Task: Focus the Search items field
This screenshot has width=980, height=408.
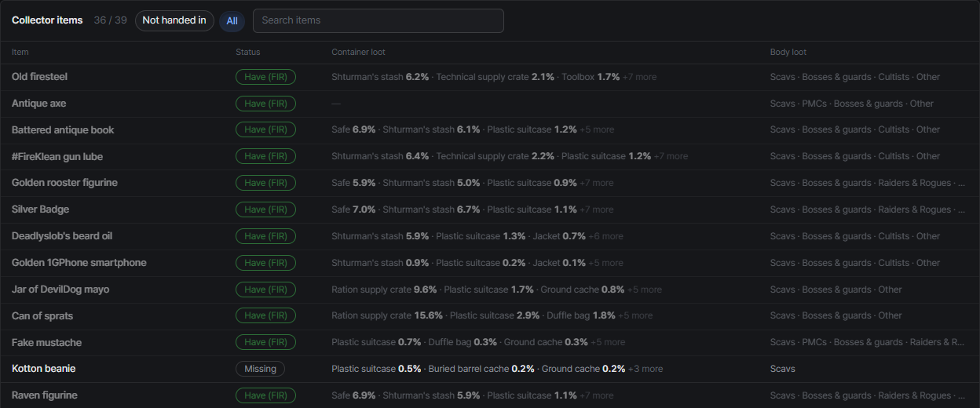Action: tap(378, 20)
